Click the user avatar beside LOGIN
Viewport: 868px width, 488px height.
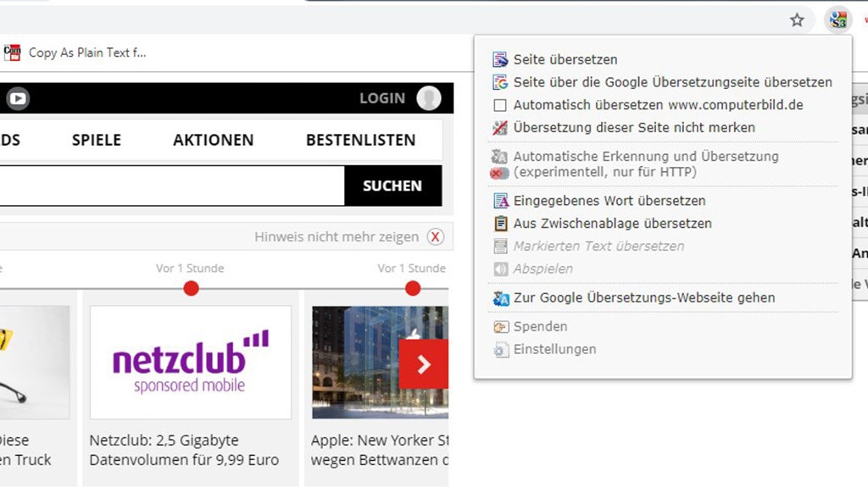(x=429, y=98)
